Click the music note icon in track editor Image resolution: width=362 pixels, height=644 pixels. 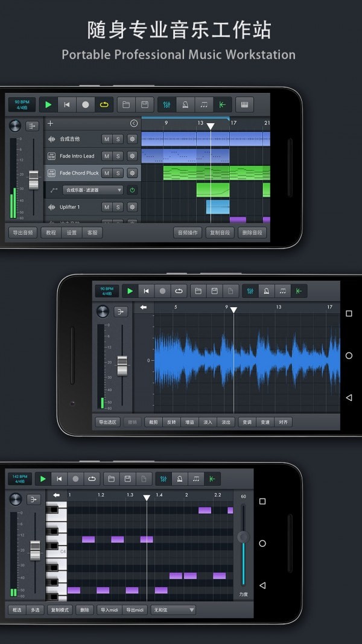203,105
